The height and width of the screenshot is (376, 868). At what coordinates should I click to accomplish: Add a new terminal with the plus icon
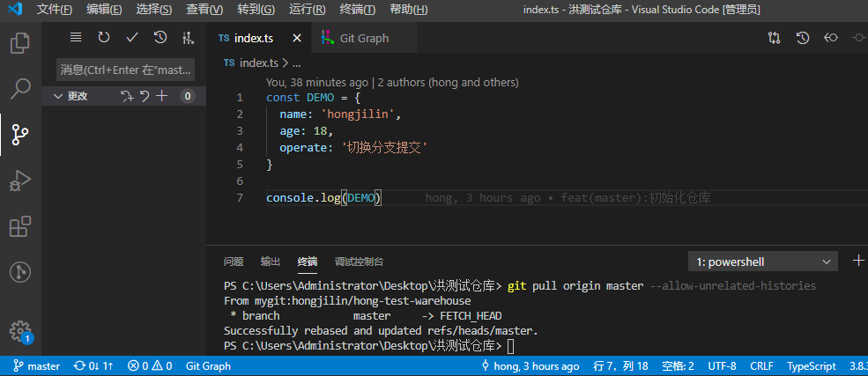coord(858,261)
